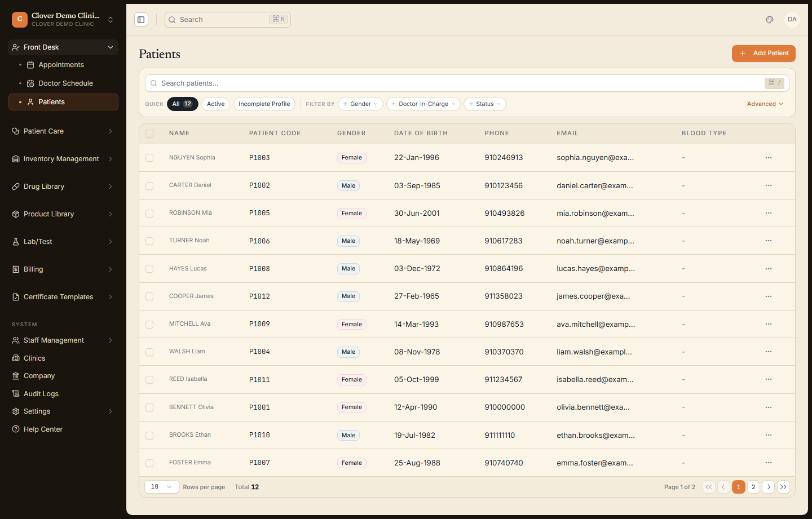Expand the Staff Management menu item
Viewport: 812px width, 519px height.
point(63,340)
